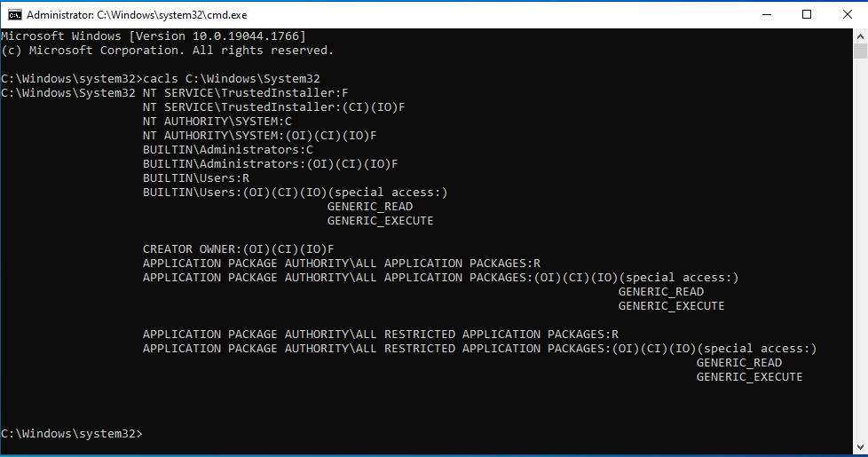868x457 pixels.
Task: Open the cmd system menu icon
Action: (x=14, y=14)
